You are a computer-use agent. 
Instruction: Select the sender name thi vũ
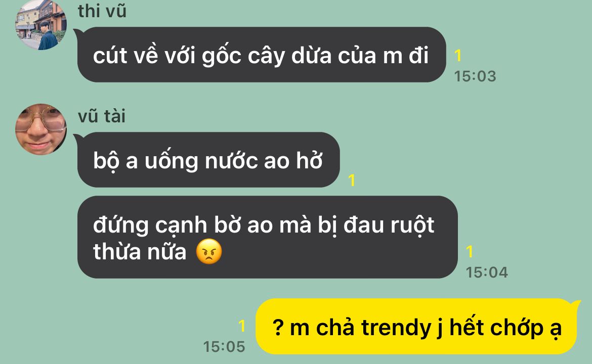(102, 11)
